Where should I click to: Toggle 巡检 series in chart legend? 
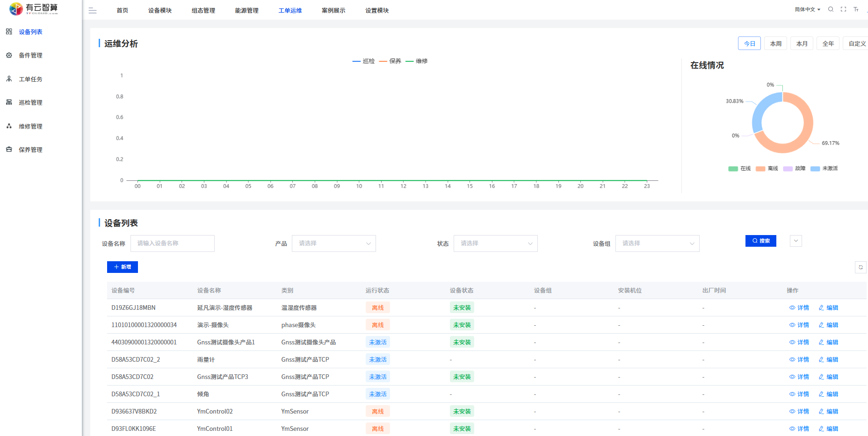363,61
